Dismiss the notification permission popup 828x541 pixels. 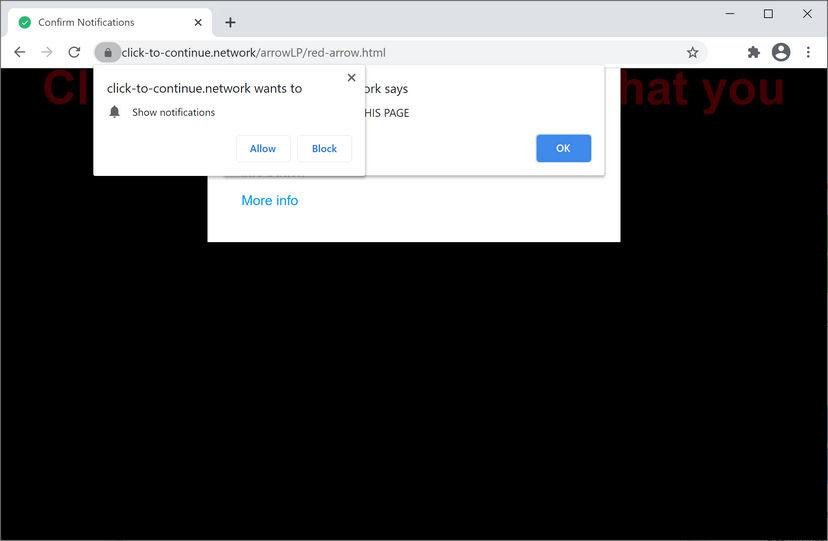pos(352,78)
